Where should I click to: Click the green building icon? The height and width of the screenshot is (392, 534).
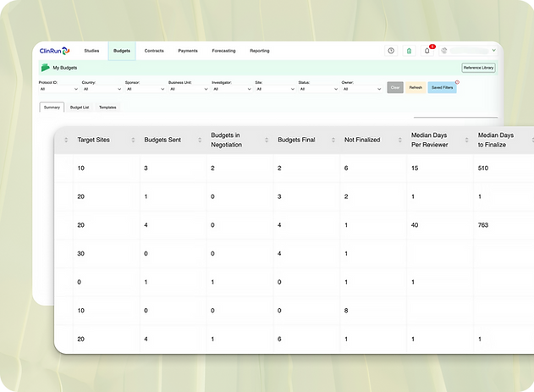409,51
